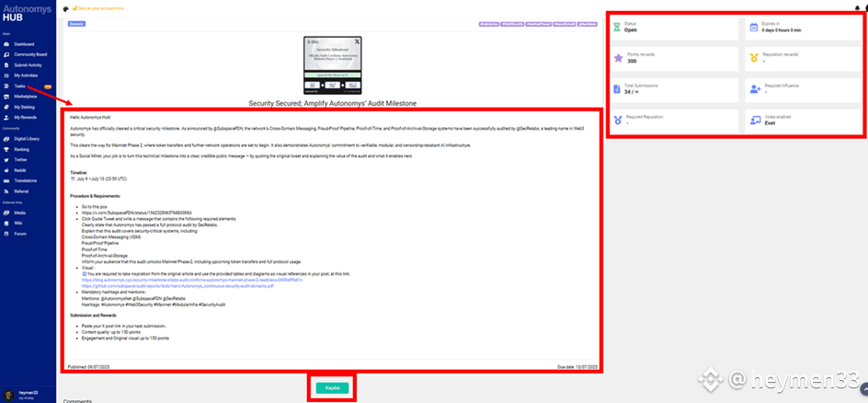The image size is (868, 403).
Task: Open My Rewards page
Action: 28,118
